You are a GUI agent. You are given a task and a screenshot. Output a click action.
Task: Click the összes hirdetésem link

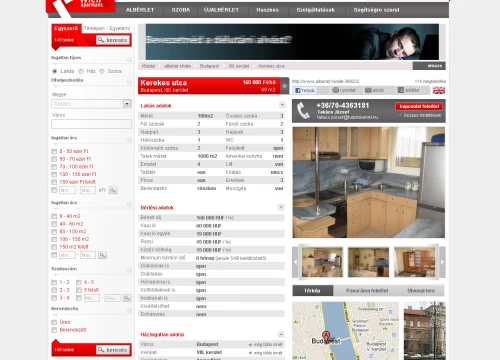(422, 115)
